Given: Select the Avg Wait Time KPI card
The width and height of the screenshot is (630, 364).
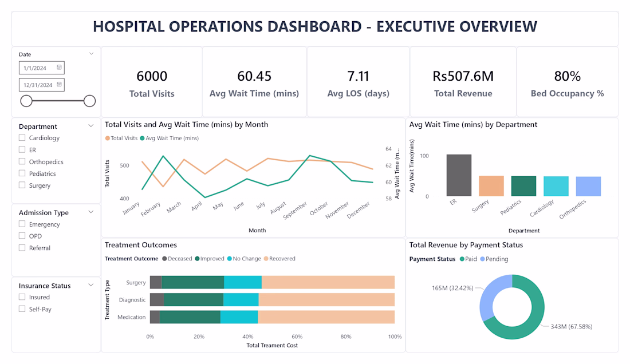Looking at the screenshot, I should [x=254, y=82].
